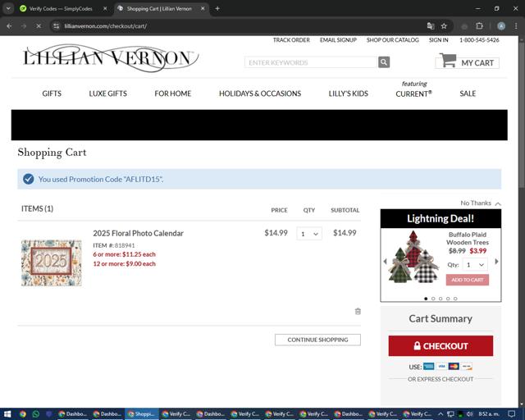Remove the calendar using the trash icon

(358, 312)
